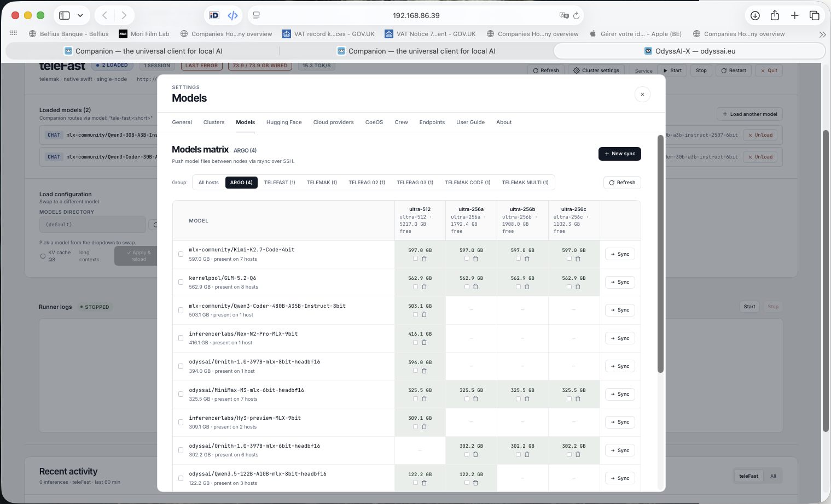Delete GLM-5.2-Q6 from ultra-256b trash icon

click(527, 286)
